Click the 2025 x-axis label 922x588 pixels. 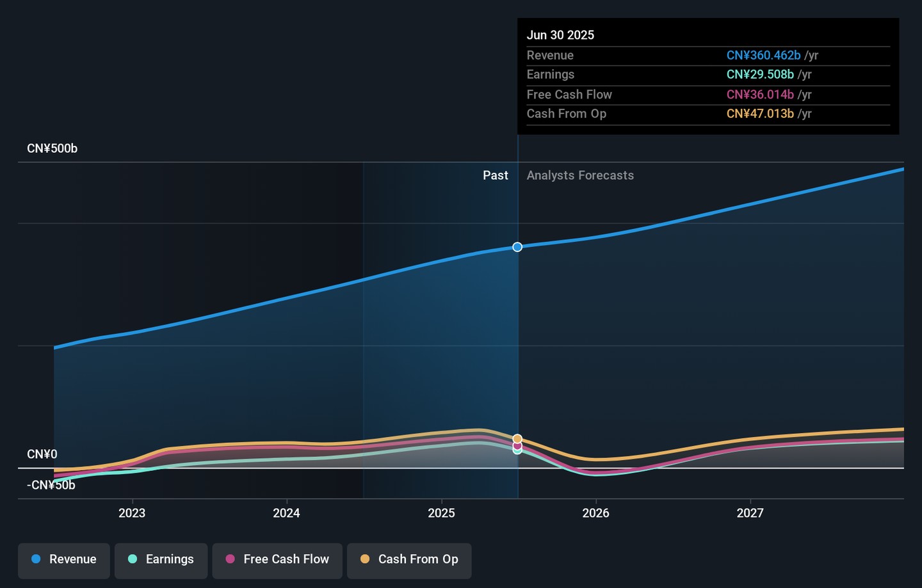[441, 513]
